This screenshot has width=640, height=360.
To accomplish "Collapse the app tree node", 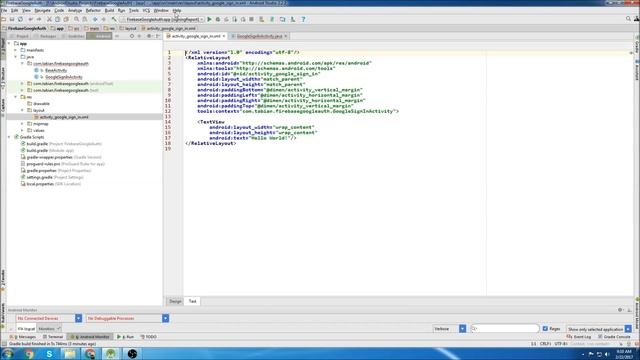I will tap(9, 43).
